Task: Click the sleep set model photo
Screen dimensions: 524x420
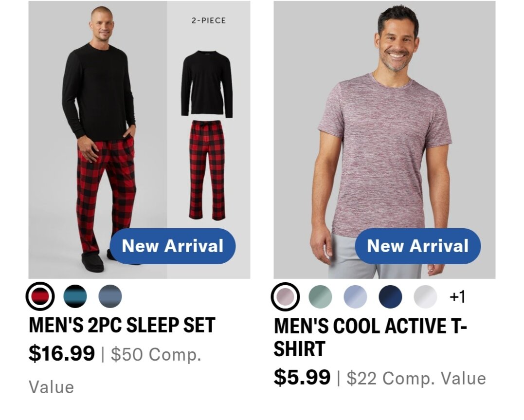Action: pos(98,140)
